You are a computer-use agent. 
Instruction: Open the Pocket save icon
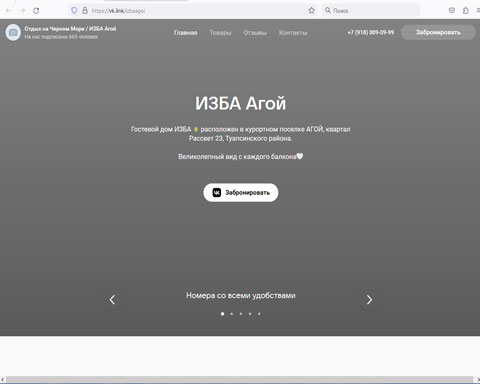pyautogui.click(x=452, y=10)
